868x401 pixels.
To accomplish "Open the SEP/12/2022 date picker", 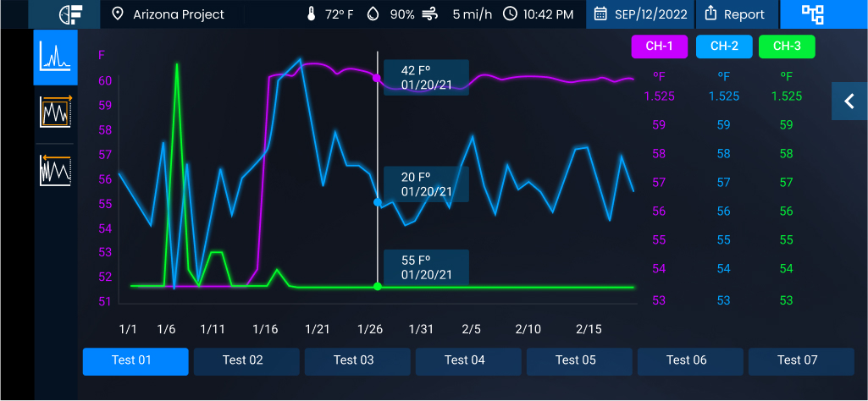I will 640,14.
